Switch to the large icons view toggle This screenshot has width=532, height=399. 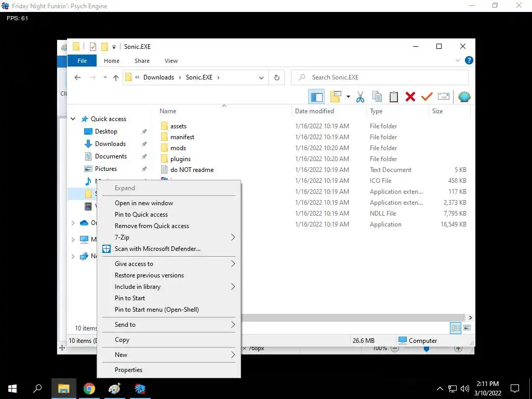[467, 328]
